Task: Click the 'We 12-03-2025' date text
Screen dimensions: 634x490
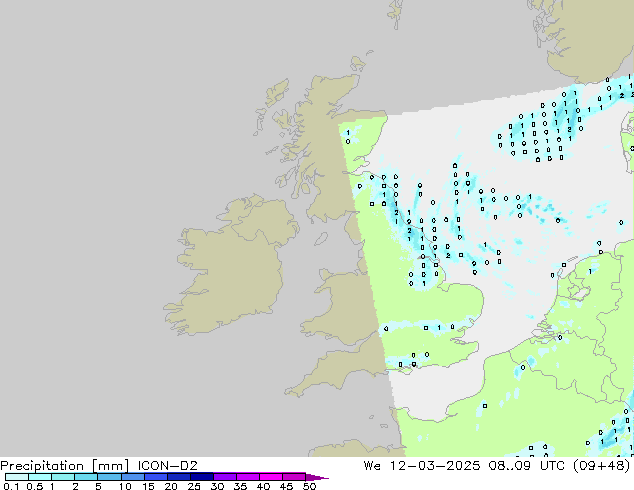Action: click(x=422, y=466)
